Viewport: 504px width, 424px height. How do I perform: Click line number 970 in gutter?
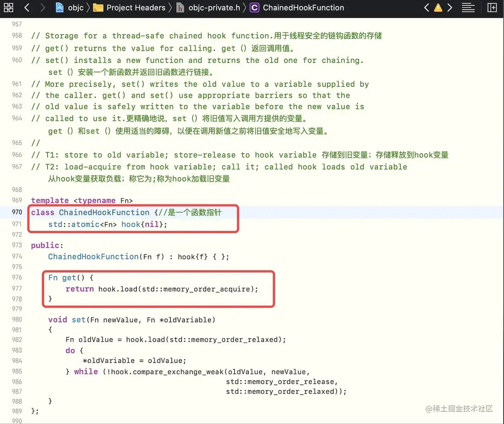point(17,212)
